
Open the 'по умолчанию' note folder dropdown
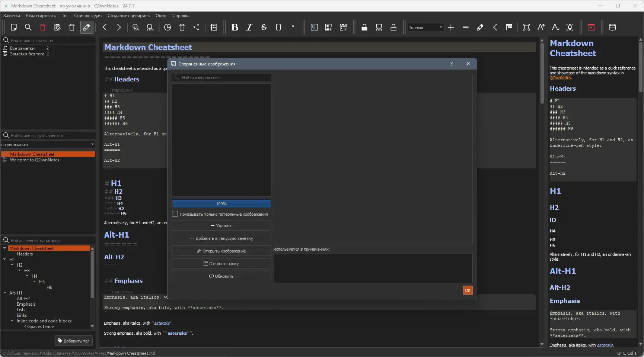pos(48,145)
